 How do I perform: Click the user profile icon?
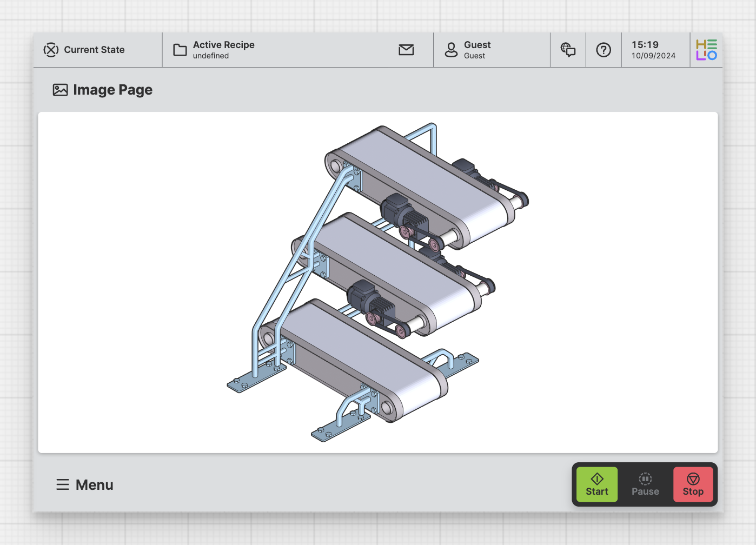(x=451, y=50)
